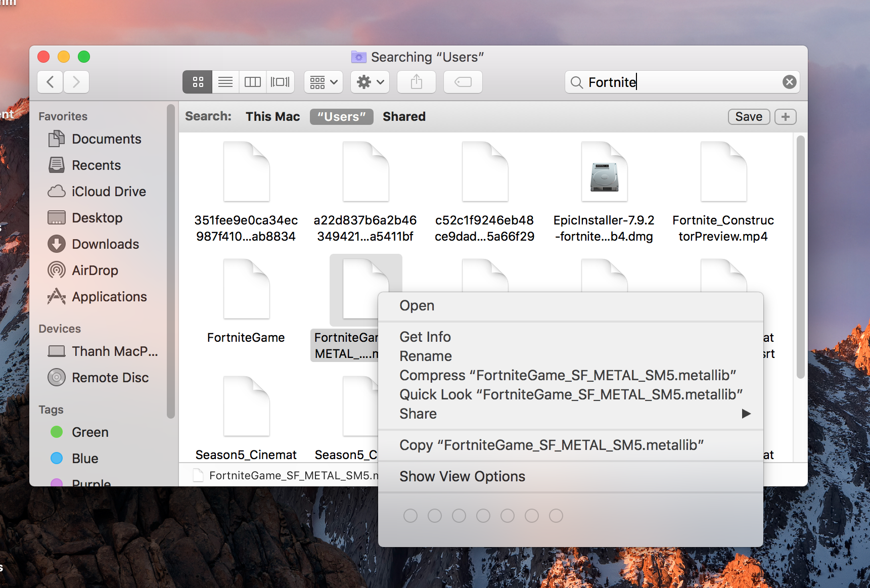Click the sidebar vertical scrollbar
870x588 pixels.
171,261
